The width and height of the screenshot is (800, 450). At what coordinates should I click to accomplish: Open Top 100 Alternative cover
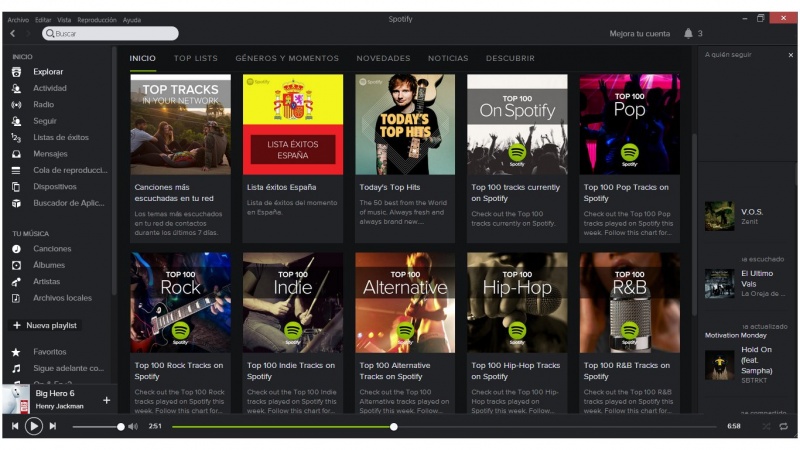click(405, 303)
